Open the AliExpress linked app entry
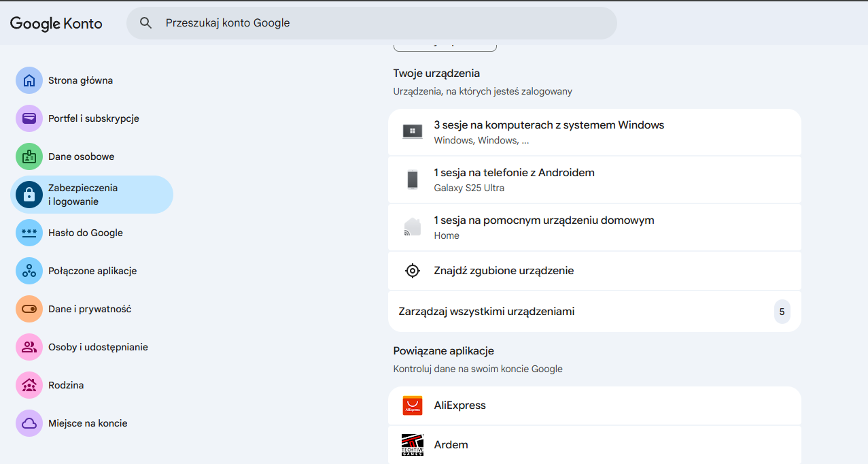Image resolution: width=868 pixels, height=464 pixels. (x=595, y=405)
